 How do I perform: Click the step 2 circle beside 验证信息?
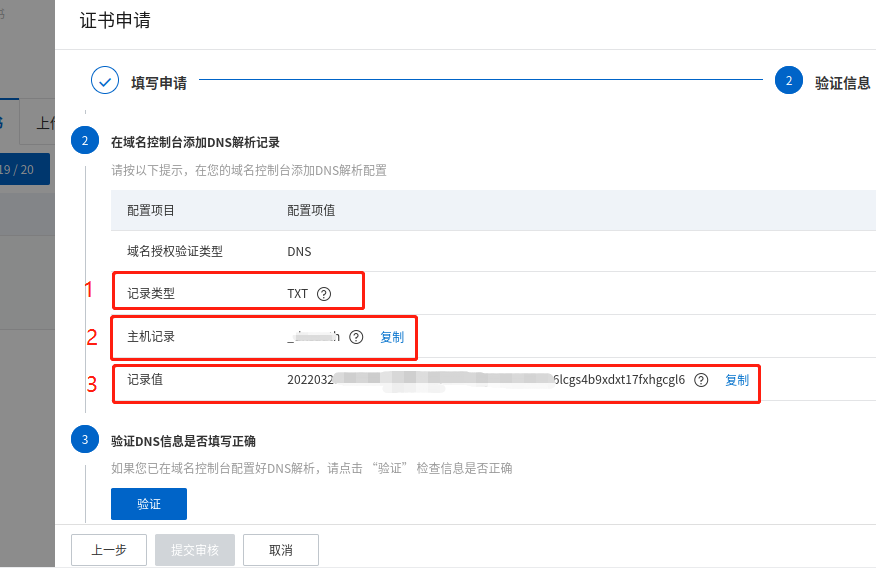click(789, 81)
